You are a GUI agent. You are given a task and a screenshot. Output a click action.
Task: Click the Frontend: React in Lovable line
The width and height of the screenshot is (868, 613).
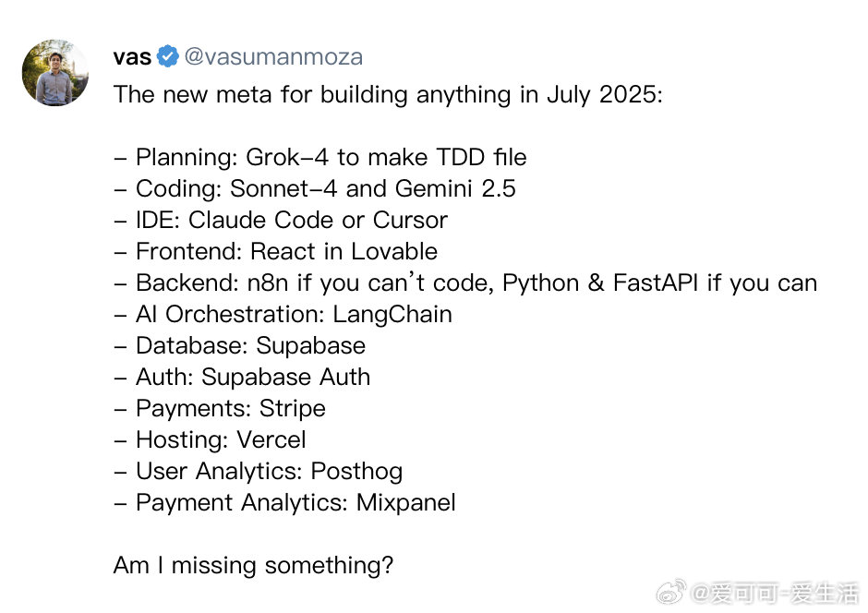tap(275, 252)
